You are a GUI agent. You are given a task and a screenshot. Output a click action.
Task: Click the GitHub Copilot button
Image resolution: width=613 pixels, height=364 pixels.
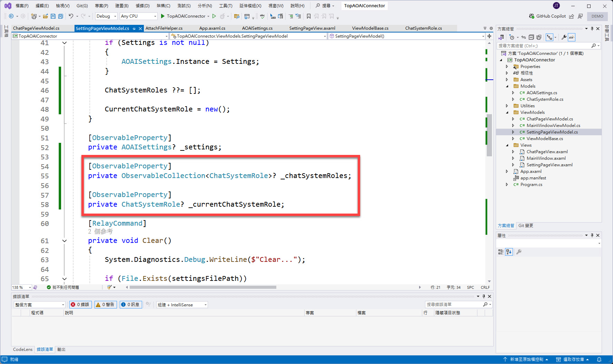point(547,16)
